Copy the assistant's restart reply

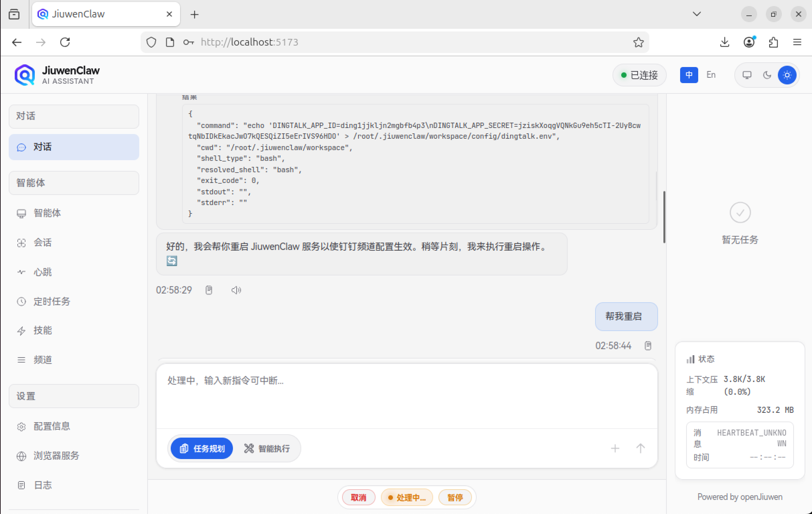[x=209, y=290]
